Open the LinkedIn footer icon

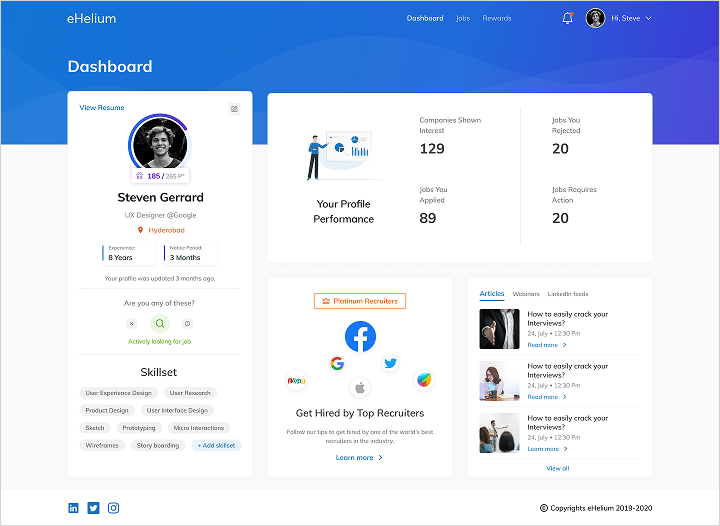click(73, 508)
